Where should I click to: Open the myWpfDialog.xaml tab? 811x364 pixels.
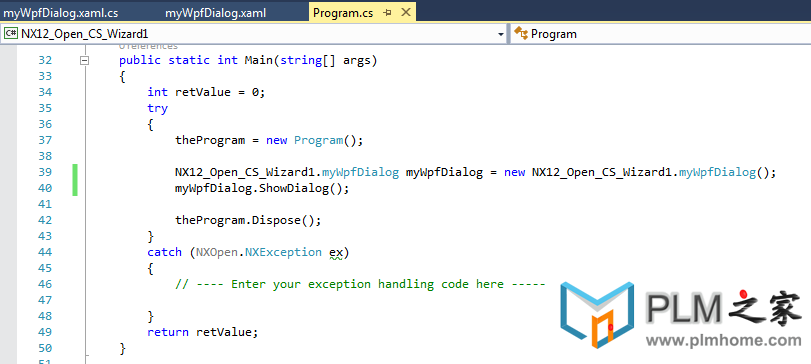click(216, 13)
